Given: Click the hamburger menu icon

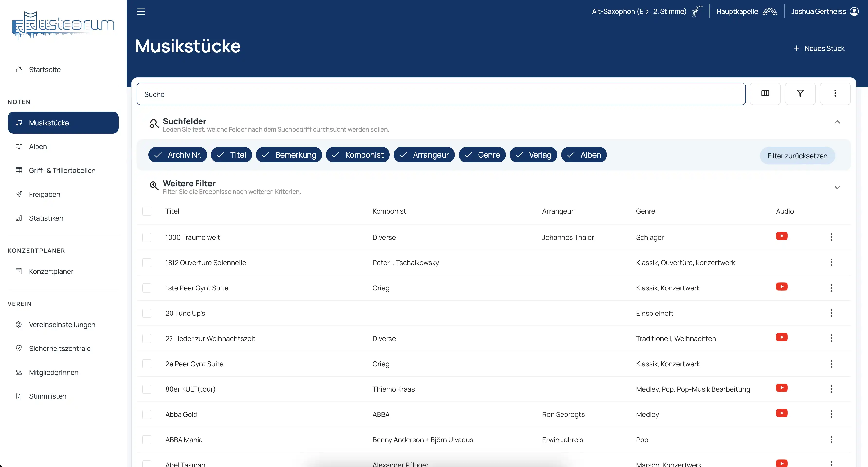Looking at the screenshot, I should [x=141, y=12].
